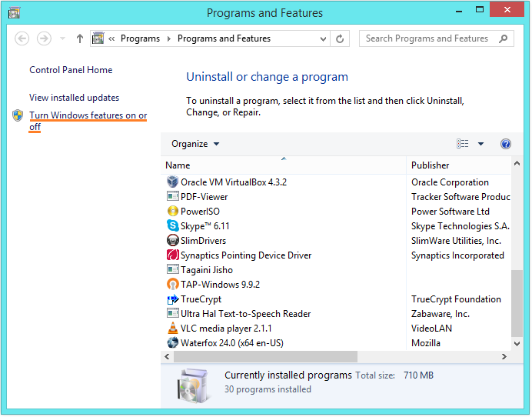Click the VLC media player cone icon
The height and width of the screenshot is (417, 532).
click(173, 328)
